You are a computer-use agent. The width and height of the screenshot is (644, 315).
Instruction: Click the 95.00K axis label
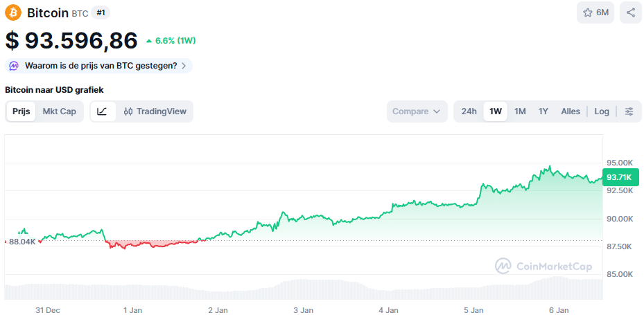point(620,163)
